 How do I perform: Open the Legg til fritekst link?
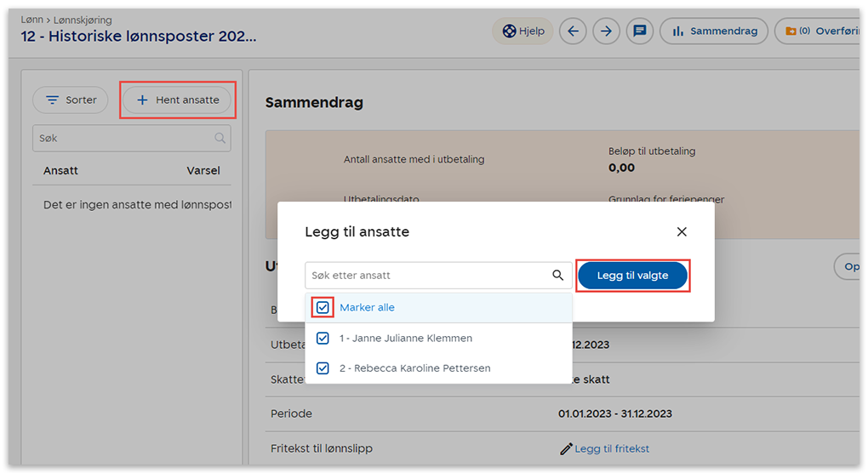point(612,449)
